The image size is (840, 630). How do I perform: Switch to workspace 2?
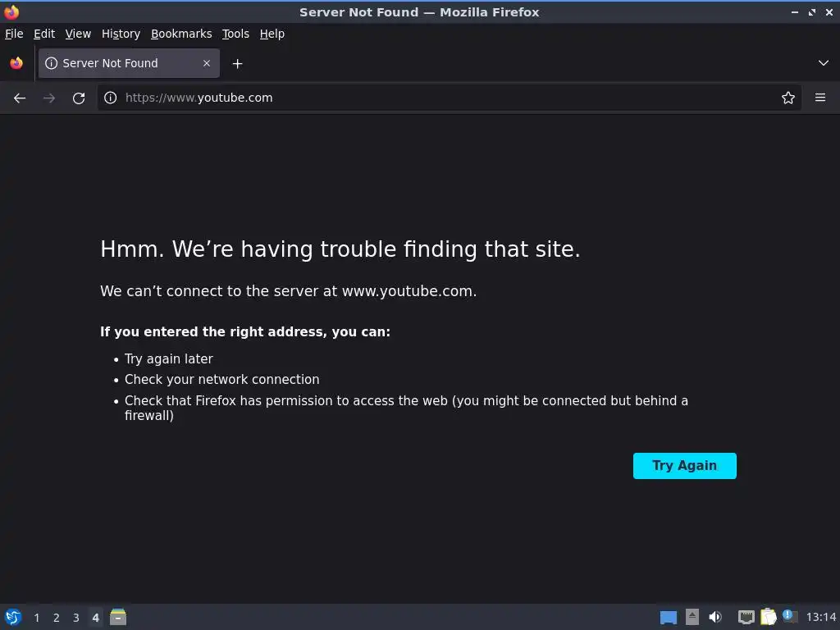point(57,618)
